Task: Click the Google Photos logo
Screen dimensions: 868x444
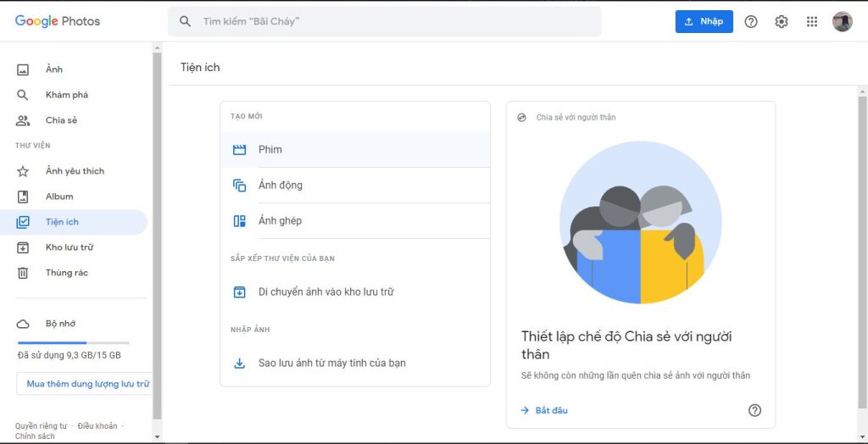Action: click(x=58, y=21)
